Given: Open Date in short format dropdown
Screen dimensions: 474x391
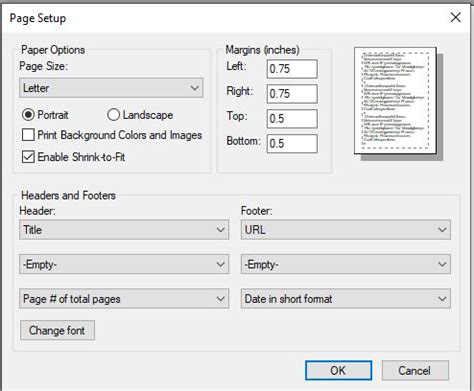Looking at the screenshot, I should pos(346,299).
